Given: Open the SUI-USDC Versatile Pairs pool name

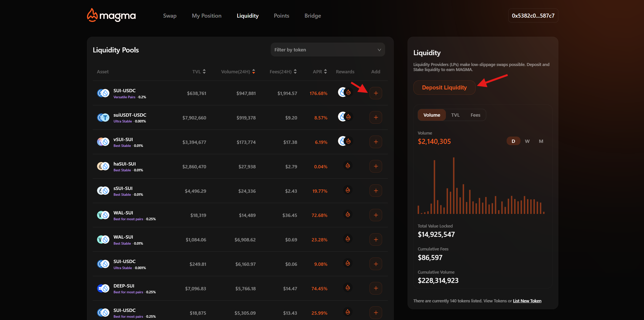Looking at the screenshot, I should [125, 90].
